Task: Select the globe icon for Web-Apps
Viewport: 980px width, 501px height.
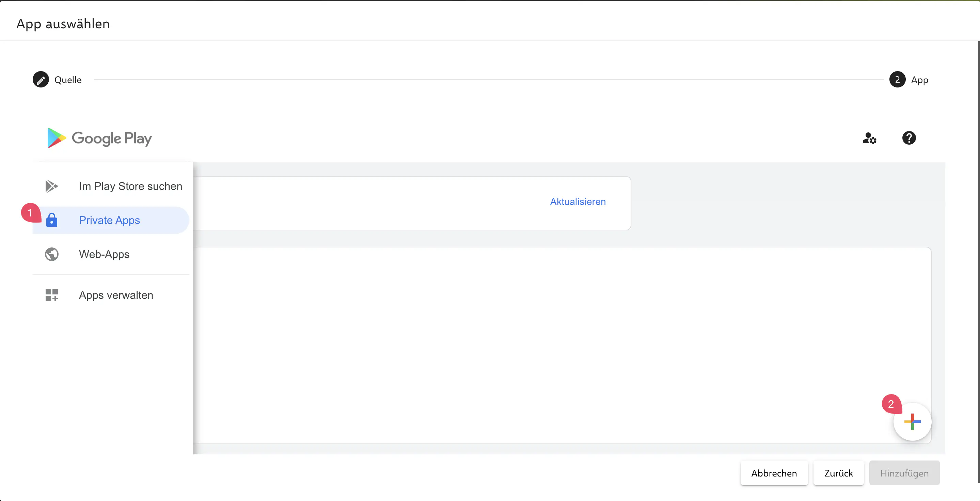Action: (52, 254)
